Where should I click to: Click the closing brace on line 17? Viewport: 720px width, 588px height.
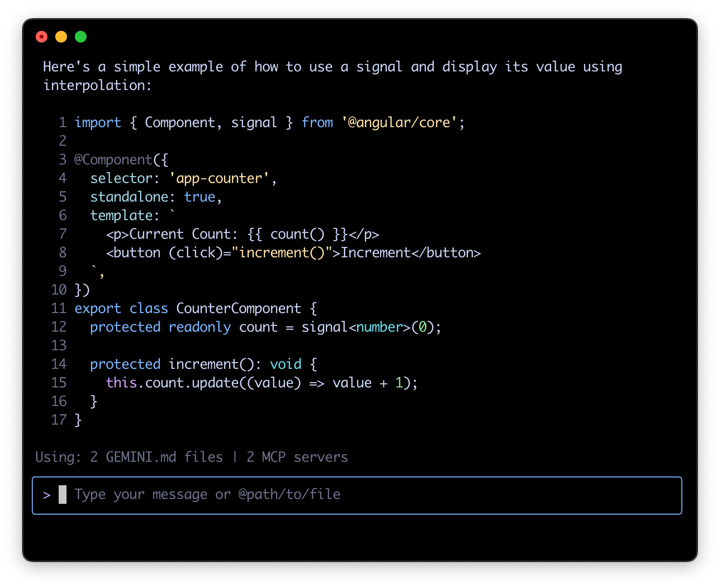click(78, 420)
